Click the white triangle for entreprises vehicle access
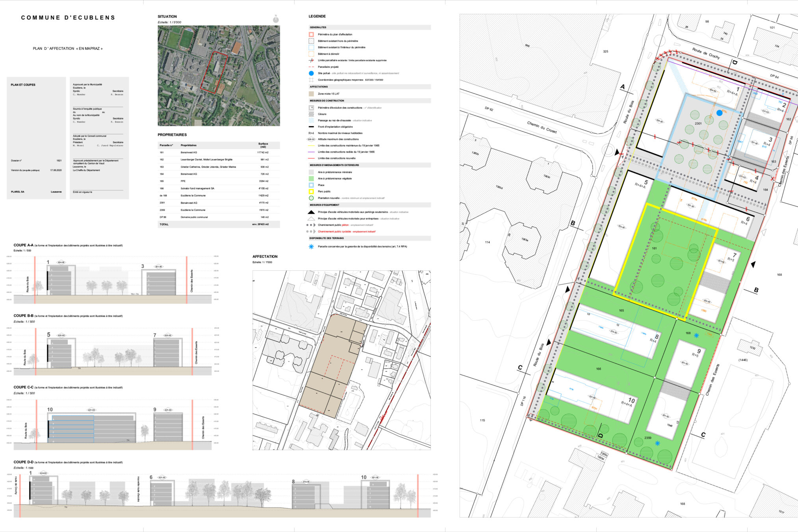 pos(311,218)
